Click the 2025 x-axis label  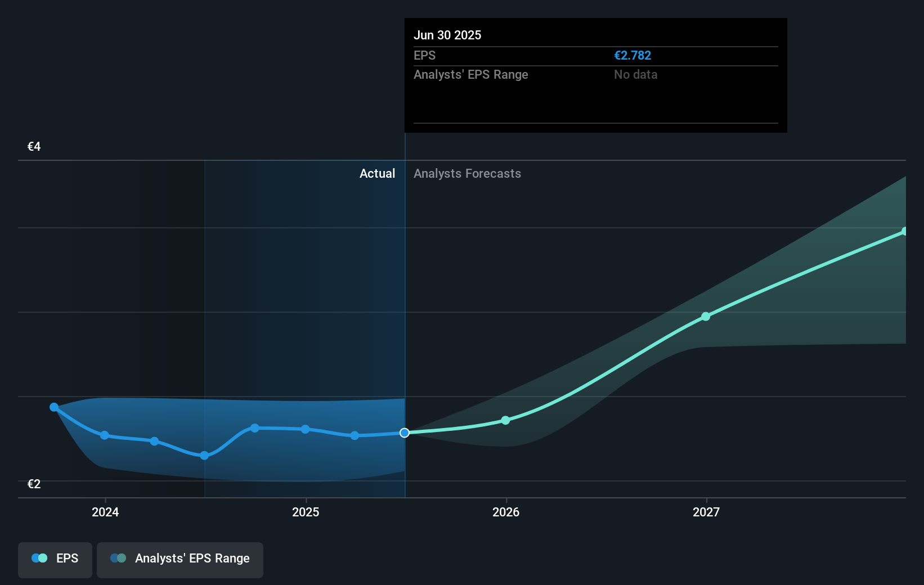point(306,512)
